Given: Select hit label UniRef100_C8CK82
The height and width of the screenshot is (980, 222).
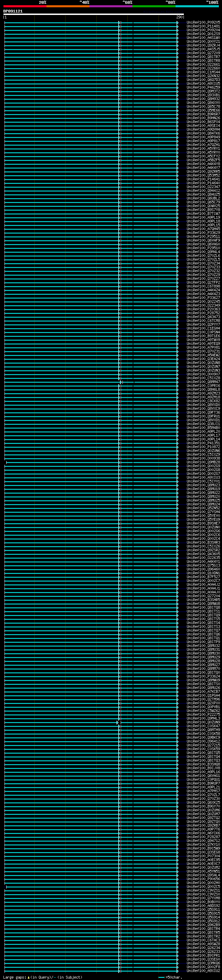Looking at the screenshot, I should 203,401.
